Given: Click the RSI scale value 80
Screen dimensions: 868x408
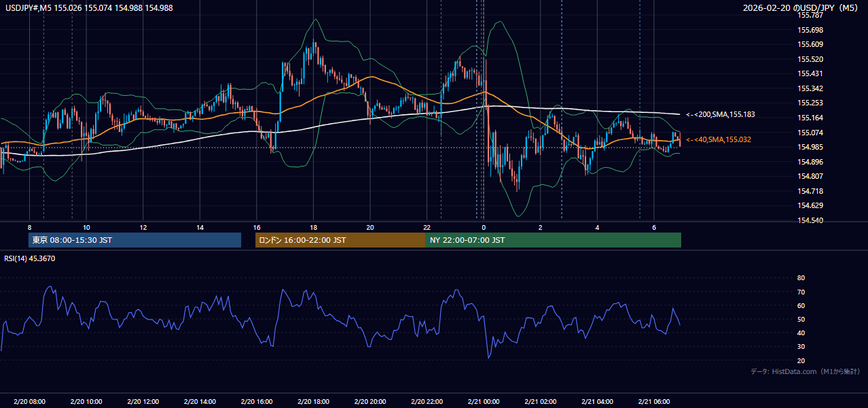Looking at the screenshot, I should pos(801,278).
